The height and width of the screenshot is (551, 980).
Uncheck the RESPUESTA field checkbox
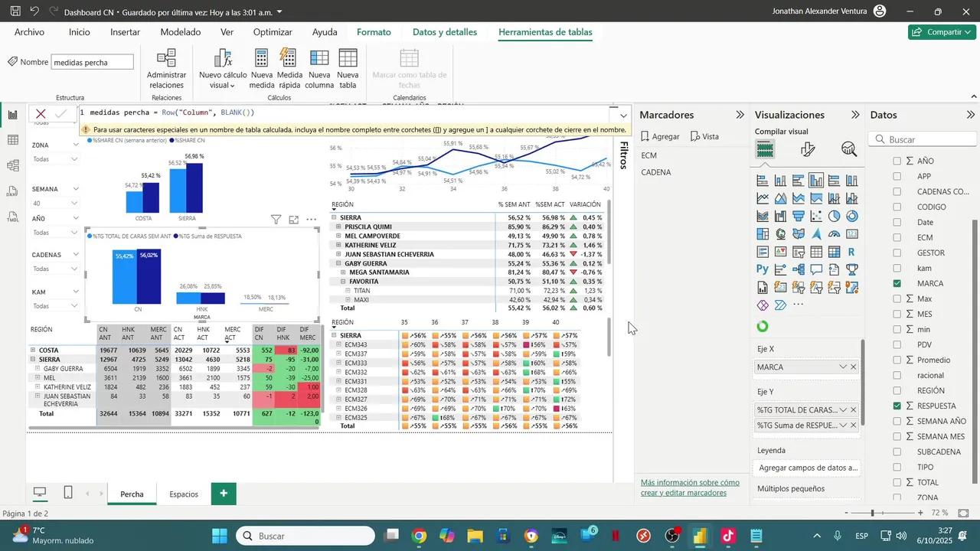tap(897, 406)
